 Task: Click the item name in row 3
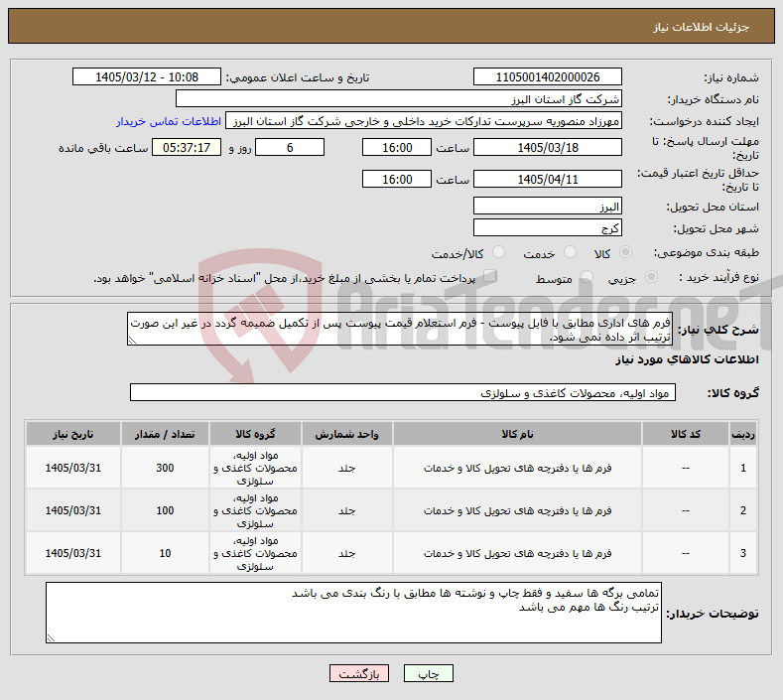pyautogui.click(x=517, y=553)
